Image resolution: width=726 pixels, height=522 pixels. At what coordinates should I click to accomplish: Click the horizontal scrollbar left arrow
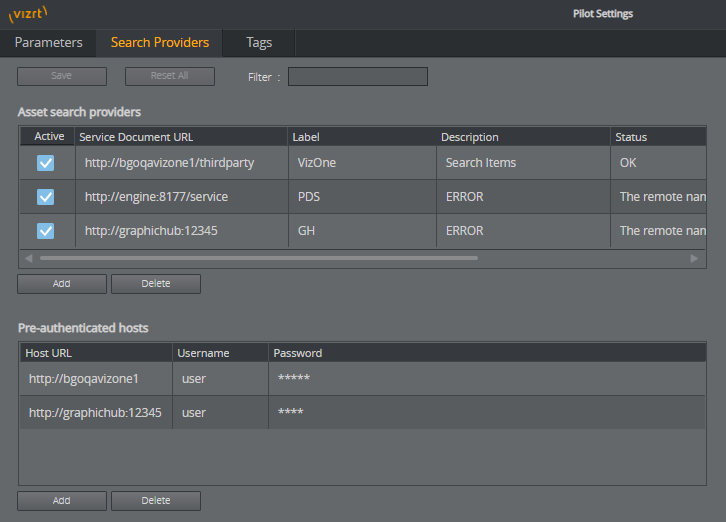[x=28, y=258]
